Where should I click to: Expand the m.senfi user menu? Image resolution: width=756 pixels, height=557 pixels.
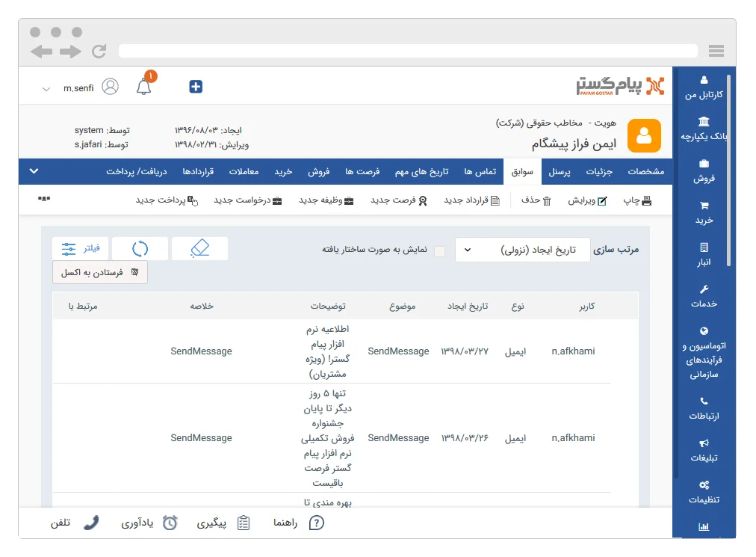[46, 88]
